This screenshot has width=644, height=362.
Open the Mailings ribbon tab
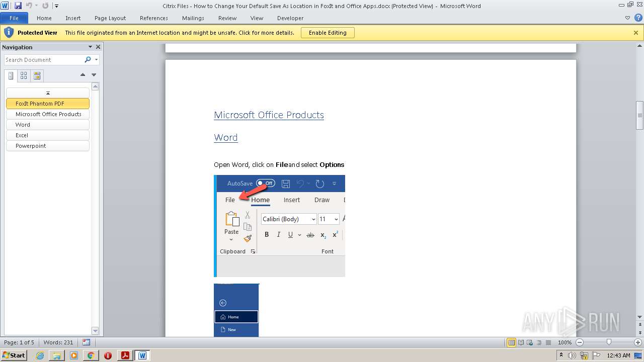[193, 18]
